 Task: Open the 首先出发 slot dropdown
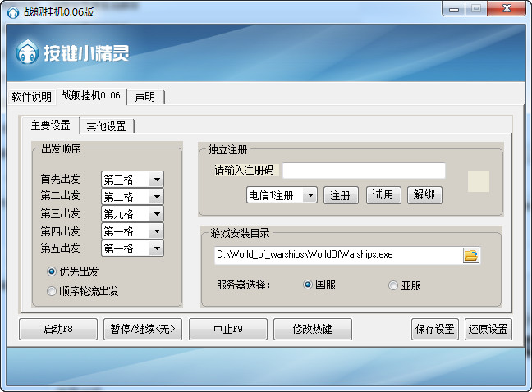click(x=132, y=180)
